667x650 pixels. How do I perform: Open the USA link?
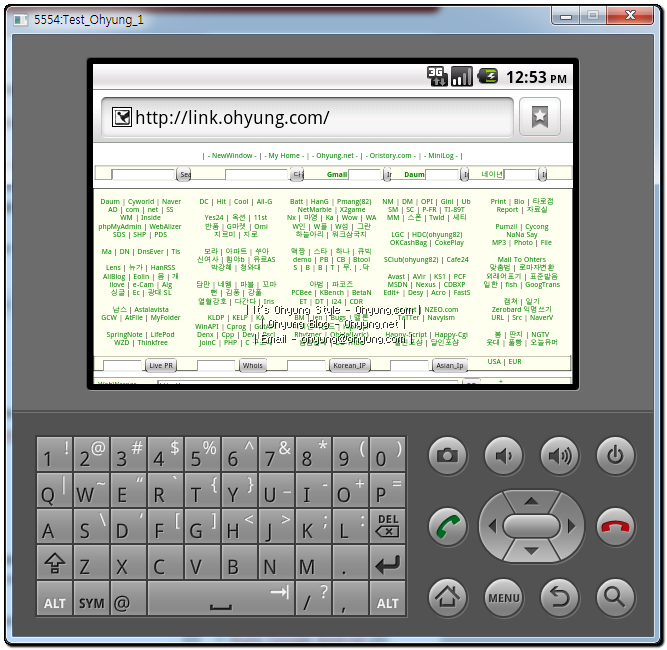tap(494, 362)
